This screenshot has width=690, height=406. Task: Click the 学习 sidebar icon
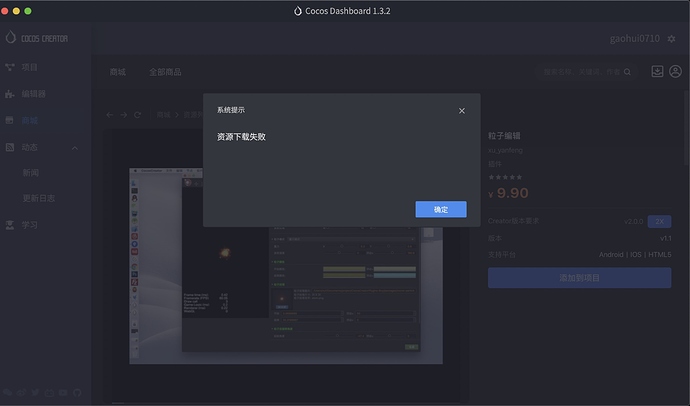tap(10, 225)
